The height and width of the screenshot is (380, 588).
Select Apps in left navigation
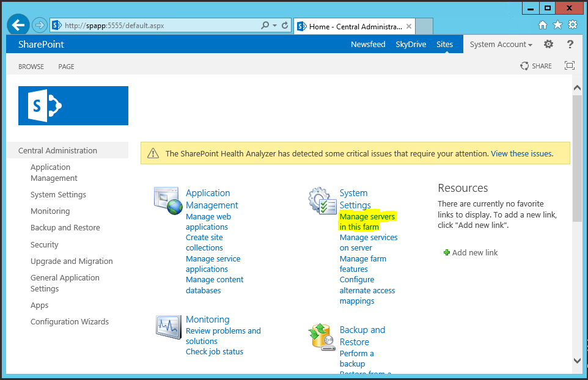point(39,305)
